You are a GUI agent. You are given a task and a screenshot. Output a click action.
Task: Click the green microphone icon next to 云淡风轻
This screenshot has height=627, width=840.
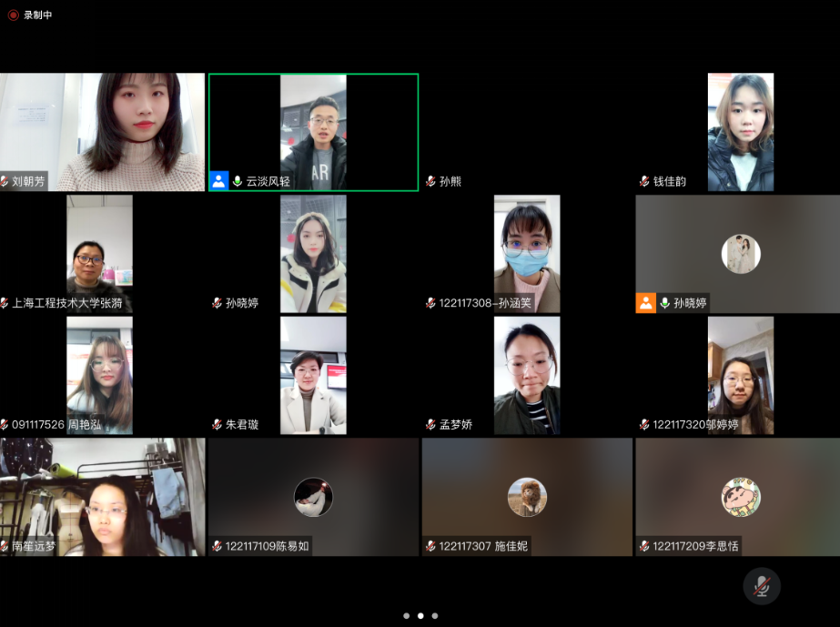coord(238,181)
